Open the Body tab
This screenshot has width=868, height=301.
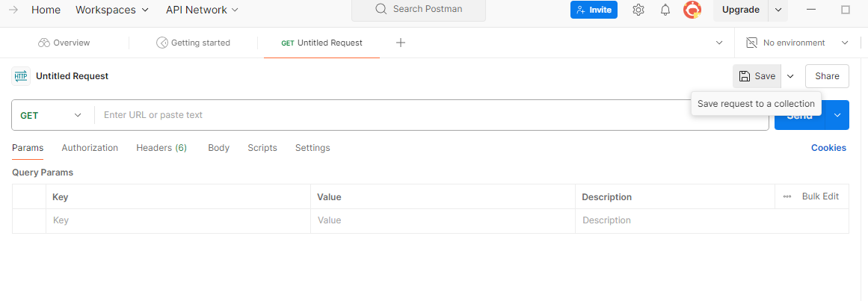[x=218, y=148]
